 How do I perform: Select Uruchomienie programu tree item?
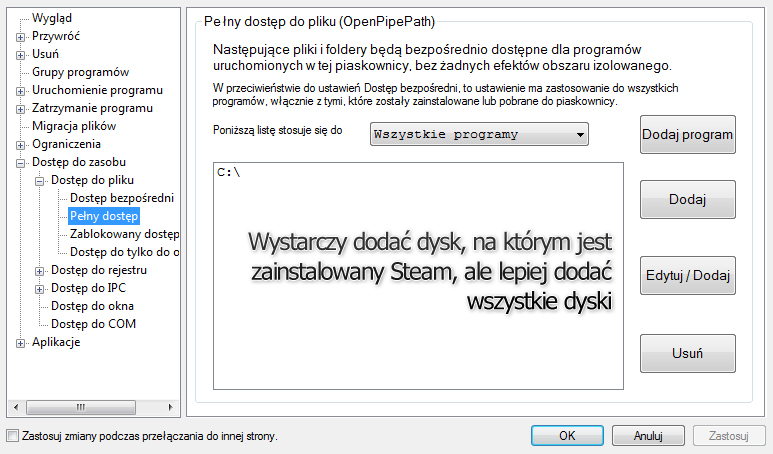97,90
